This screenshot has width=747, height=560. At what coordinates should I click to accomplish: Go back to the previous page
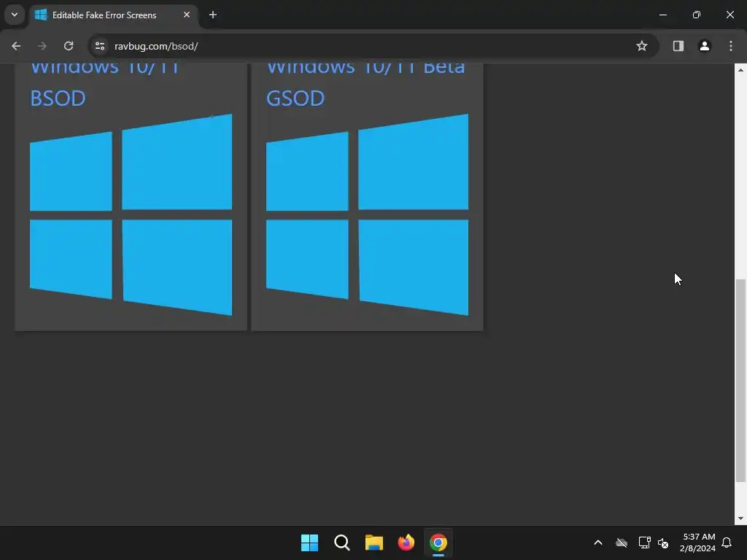pos(16,46)
